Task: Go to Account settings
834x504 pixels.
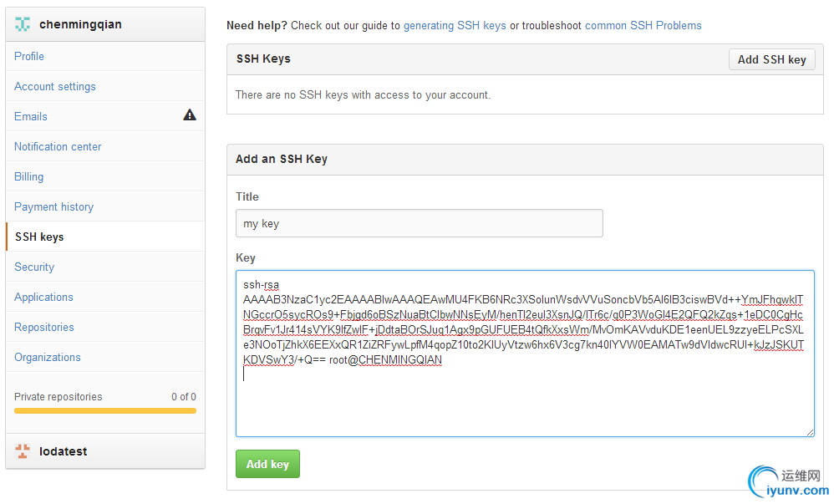Action: [x=55, y=86]
